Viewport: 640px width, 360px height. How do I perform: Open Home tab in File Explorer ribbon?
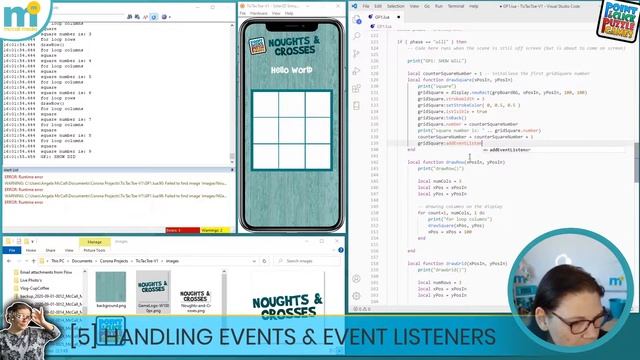pyautogui.click(x=31, y=250)
